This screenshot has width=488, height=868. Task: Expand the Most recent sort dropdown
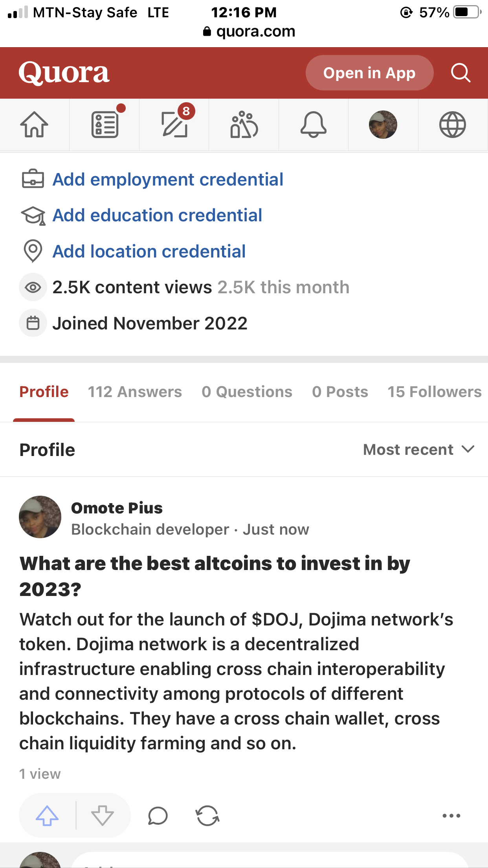click(419, 449)
